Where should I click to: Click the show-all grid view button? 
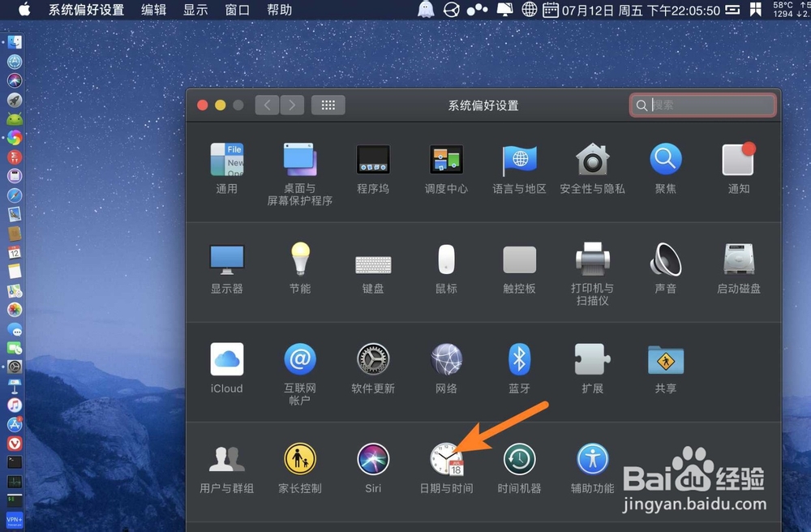click(x=328, y=104)
